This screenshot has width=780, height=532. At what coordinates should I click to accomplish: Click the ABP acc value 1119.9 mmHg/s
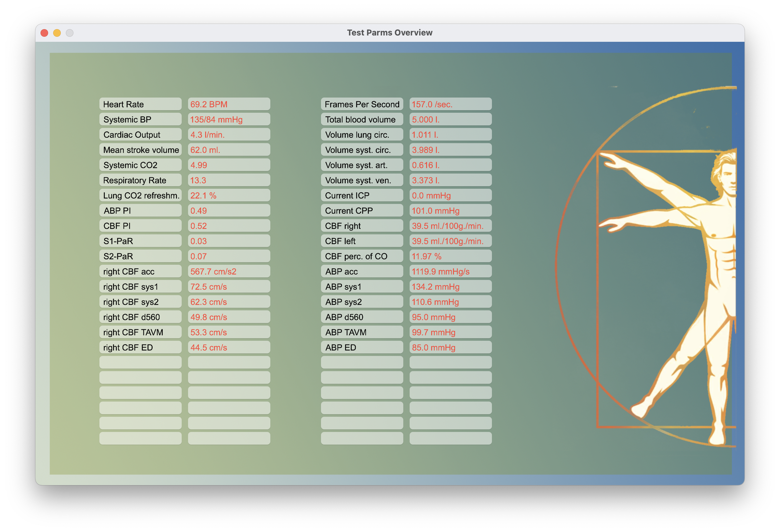pos(450,271)
